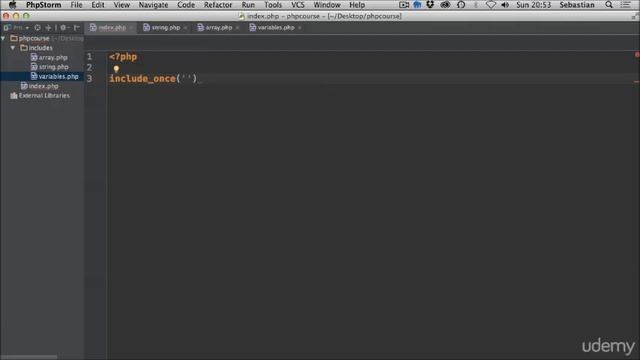Image resolution: width=640 pixels, height=360 pixels.
Task: Open Spotlight search magnifier icon
Action: coord(609,5)
